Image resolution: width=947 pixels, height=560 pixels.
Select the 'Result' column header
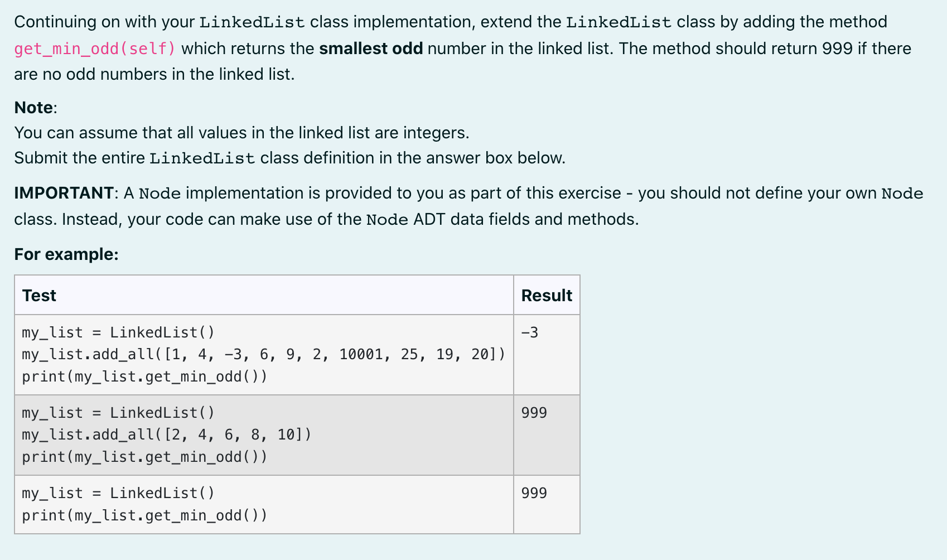[547, 295]
